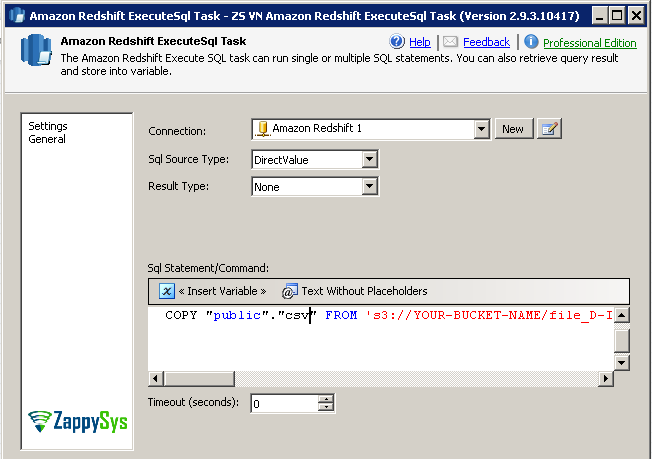
Task: Click the Insert Variable button
Action: coord(212,291)
